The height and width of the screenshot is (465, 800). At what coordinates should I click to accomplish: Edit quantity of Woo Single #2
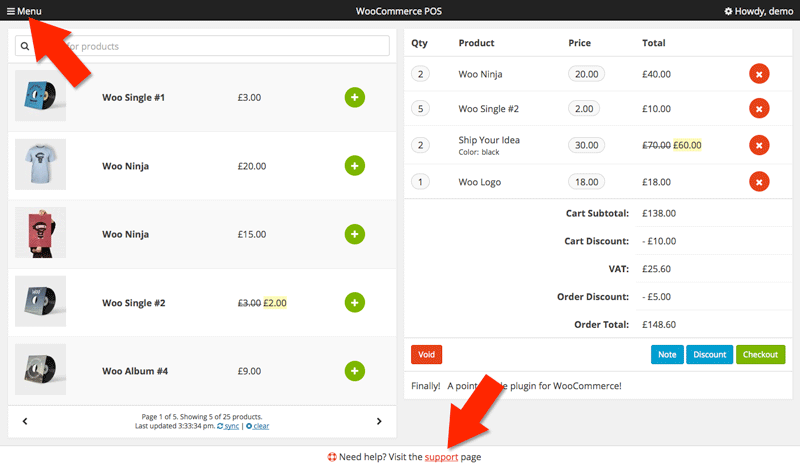coord(420,108)
